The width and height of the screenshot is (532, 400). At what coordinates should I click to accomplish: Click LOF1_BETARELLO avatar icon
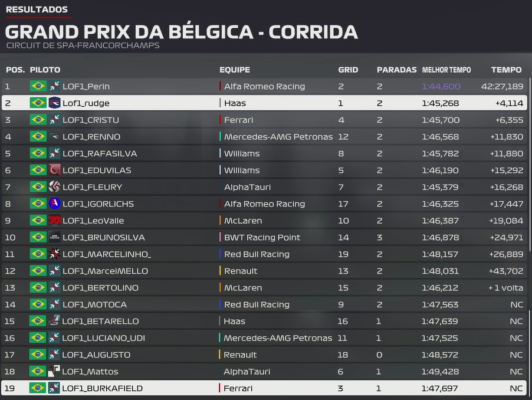[54, 321]
